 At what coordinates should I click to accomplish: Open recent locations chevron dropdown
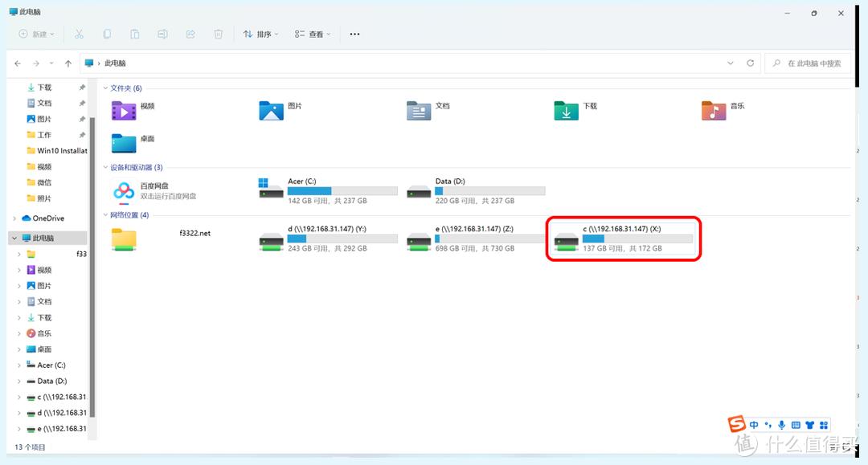tap(51, 63)
